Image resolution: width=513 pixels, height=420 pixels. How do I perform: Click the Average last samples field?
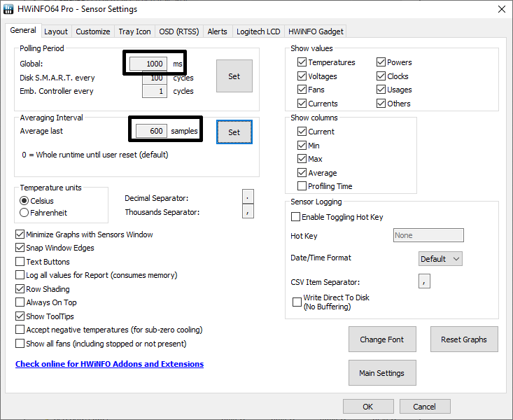coord(151,131)
